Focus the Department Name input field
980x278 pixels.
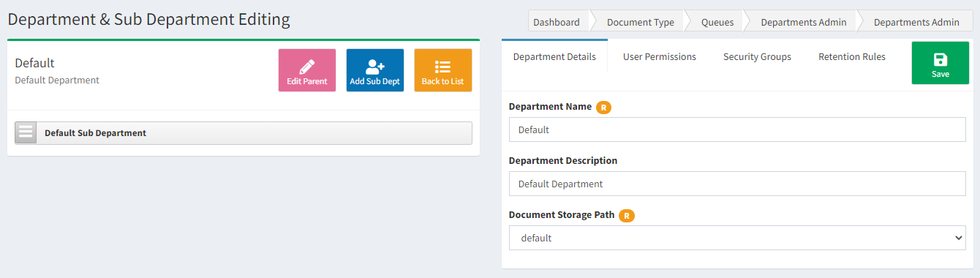pos(737,129)
